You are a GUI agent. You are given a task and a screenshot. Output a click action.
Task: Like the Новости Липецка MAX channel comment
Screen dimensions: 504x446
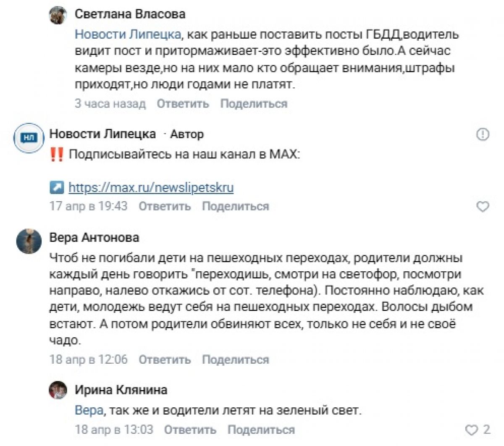(x=483, y=207)
